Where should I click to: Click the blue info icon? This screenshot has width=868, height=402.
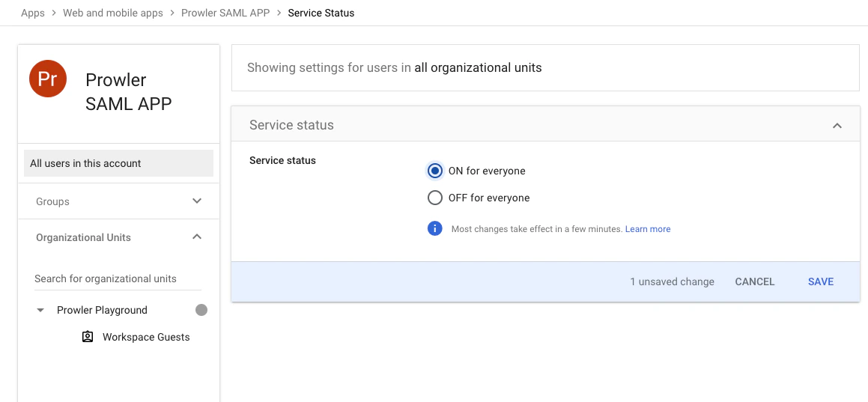click(434, 228)
